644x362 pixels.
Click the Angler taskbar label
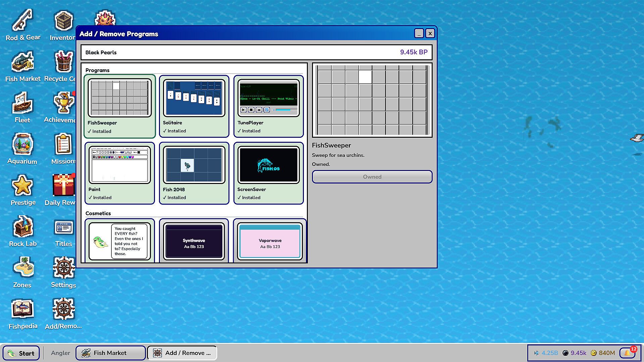[61, 353]
